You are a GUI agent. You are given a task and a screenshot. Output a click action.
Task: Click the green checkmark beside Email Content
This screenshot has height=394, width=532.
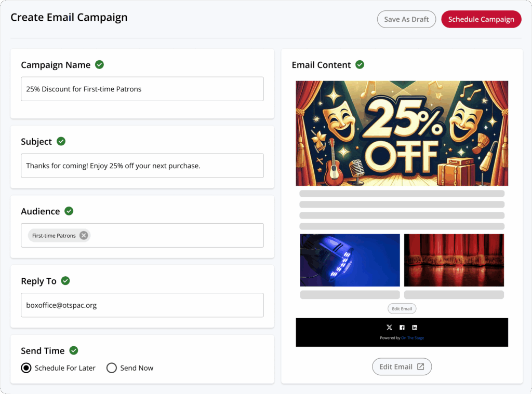tap(360, 64)
